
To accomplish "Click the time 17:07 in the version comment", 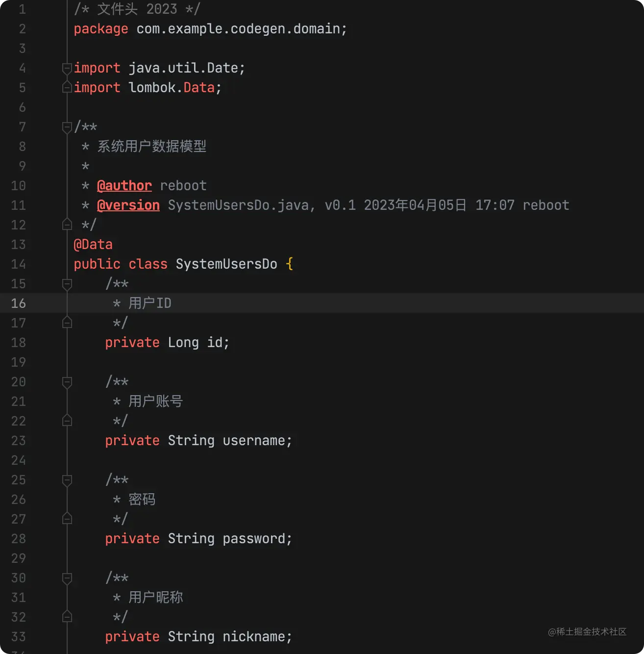I will point(495,205).
